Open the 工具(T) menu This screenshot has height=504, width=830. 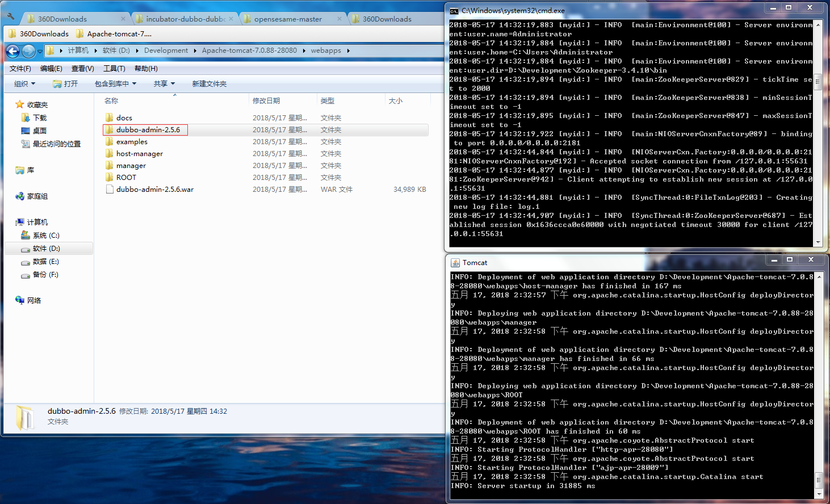(x=114, y=69)
